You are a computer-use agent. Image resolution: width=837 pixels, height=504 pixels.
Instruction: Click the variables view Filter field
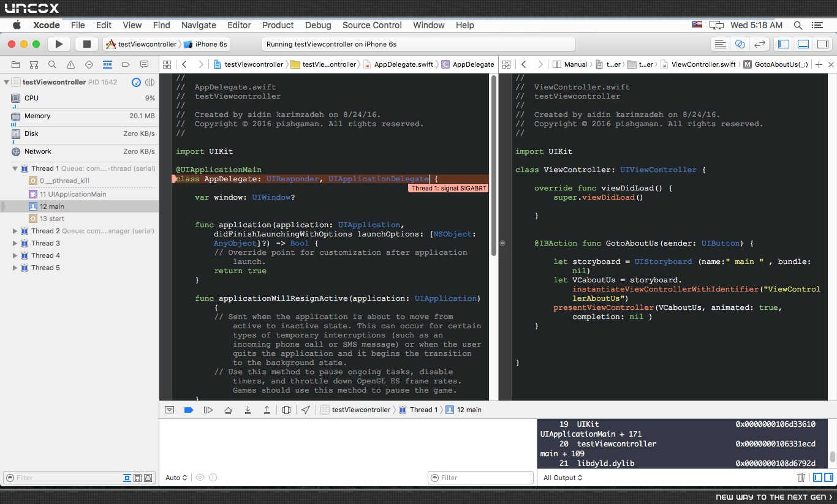coord(480,478)
